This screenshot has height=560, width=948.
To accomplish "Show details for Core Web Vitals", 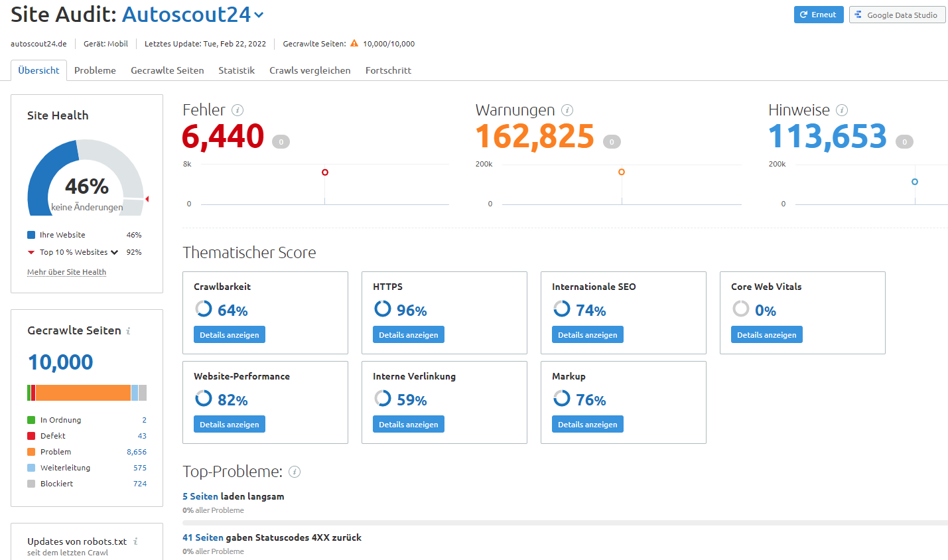I will [767, 334].
